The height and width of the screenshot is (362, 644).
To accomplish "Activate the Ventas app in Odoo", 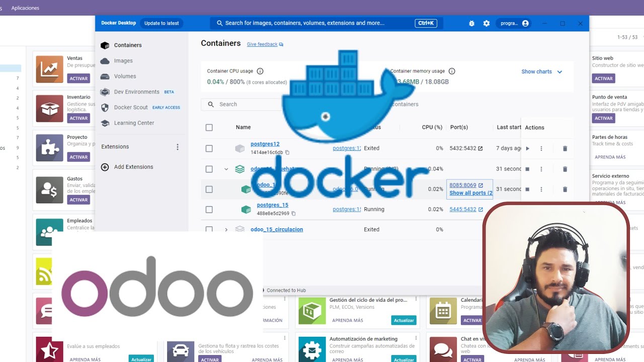I will coord(78,78).
